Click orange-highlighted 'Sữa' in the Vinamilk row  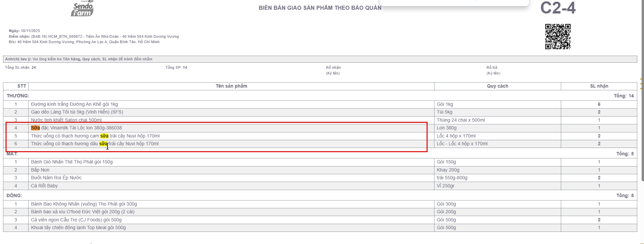[35, 128]
